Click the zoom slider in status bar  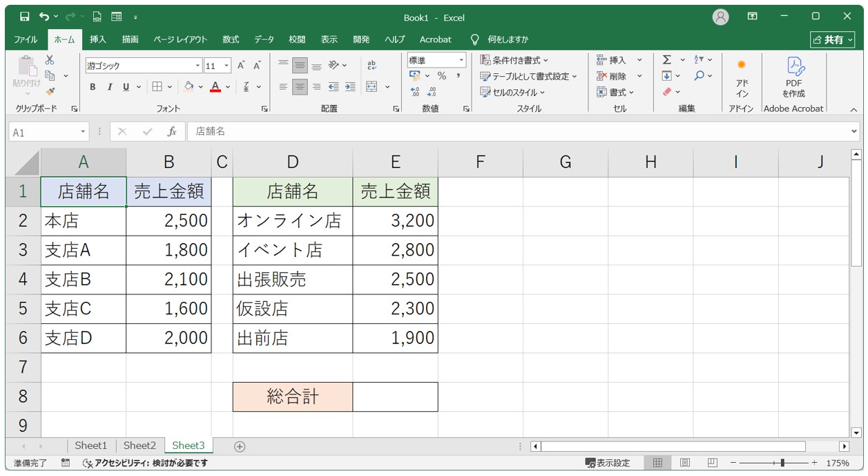781,463
